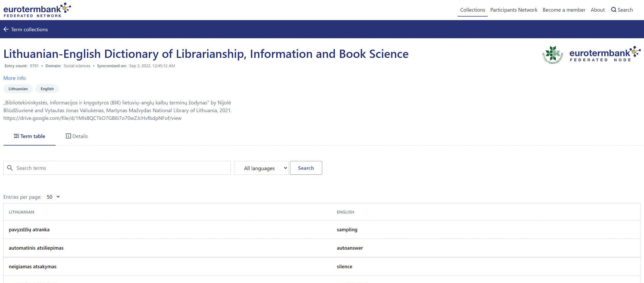Go to Become a member page
Screen dimensions: 644x283
pos(564,10)
